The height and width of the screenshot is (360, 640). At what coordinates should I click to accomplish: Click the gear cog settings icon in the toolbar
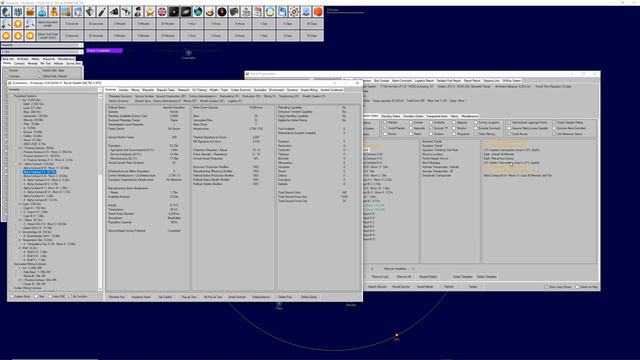294,11
